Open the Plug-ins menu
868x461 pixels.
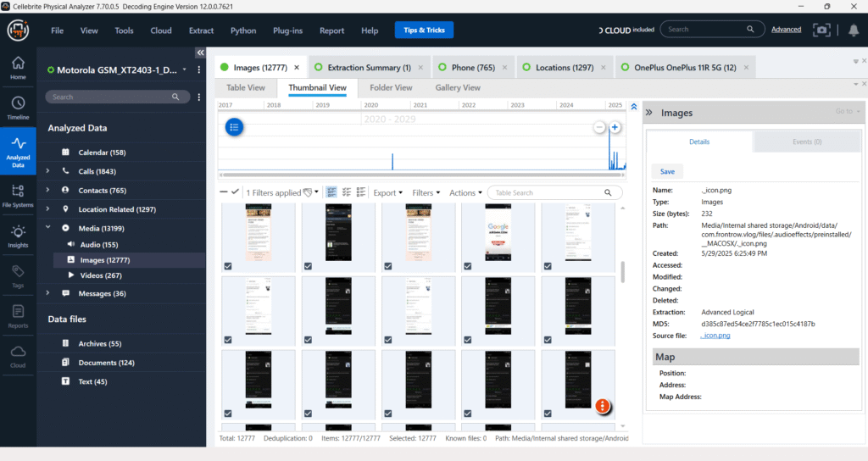[x=287, y=31]
